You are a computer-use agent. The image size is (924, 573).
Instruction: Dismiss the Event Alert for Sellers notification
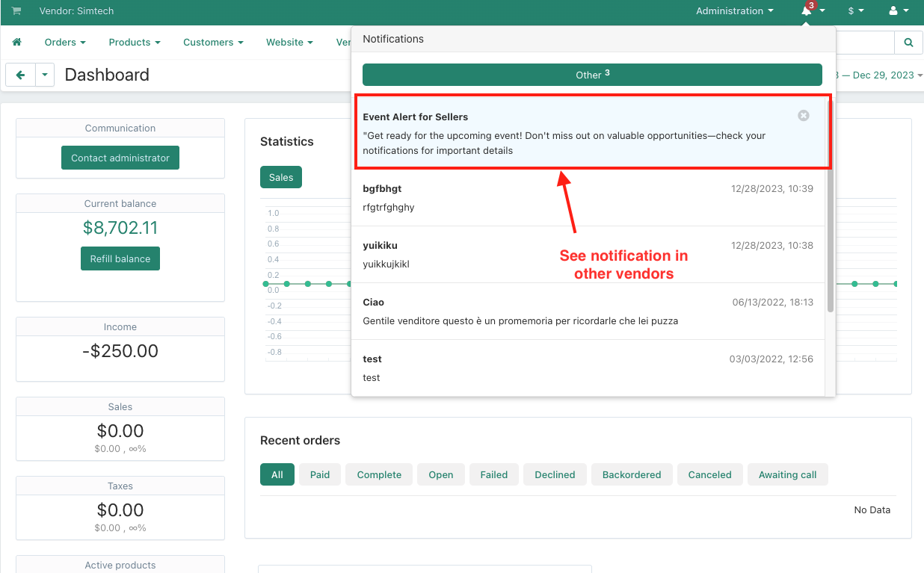[803, 116]
